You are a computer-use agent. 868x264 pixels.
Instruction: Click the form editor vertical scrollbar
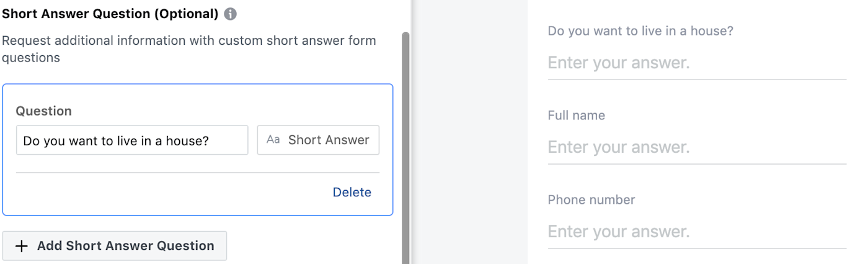pos(406,147)
